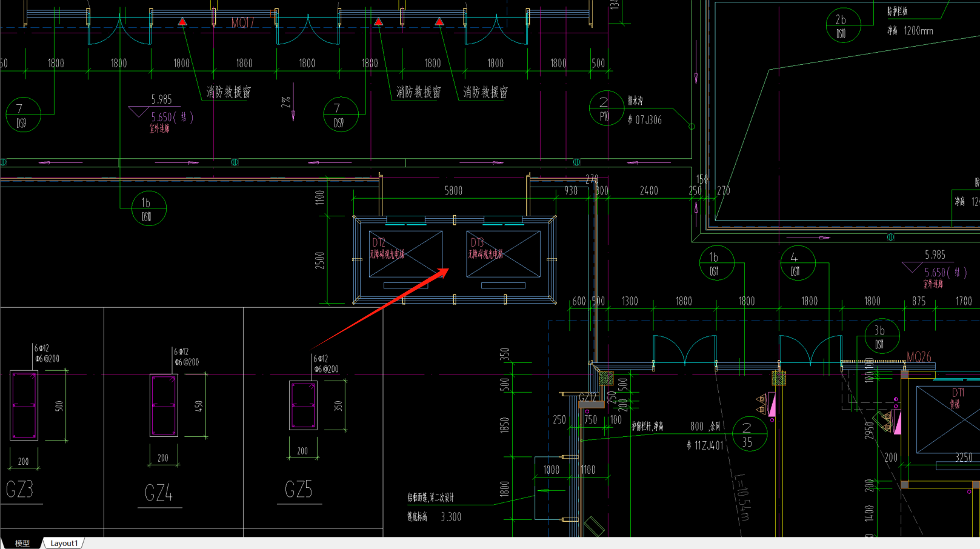Viewport: 980px width, 549px height.
Task: Click the 1700 dimension text
Action: point(964,301)
